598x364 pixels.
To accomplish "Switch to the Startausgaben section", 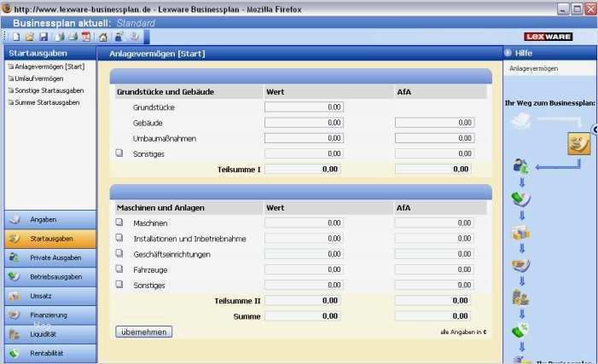I will click(x=50, y=239).
